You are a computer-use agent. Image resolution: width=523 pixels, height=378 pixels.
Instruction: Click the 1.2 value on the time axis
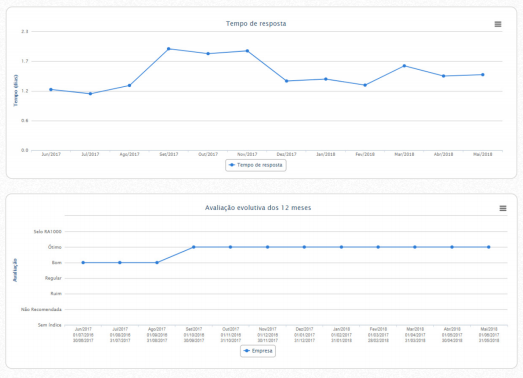pyautogui.click(x=25, y=91)
